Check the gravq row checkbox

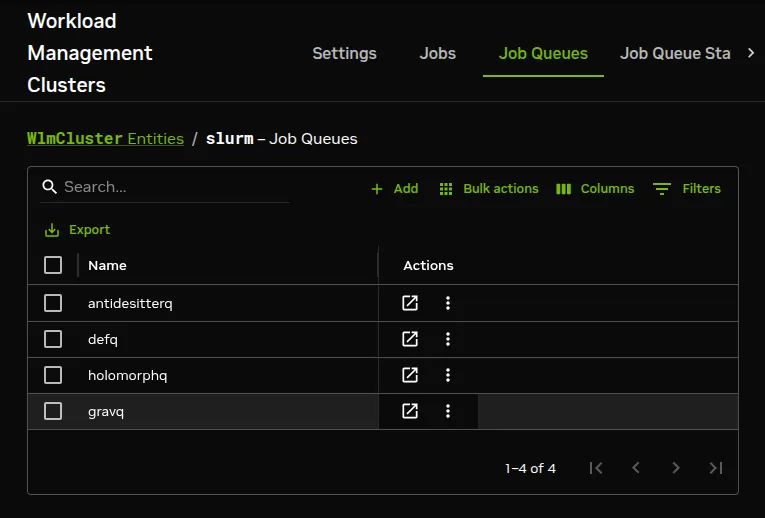(x=53, y=411)
